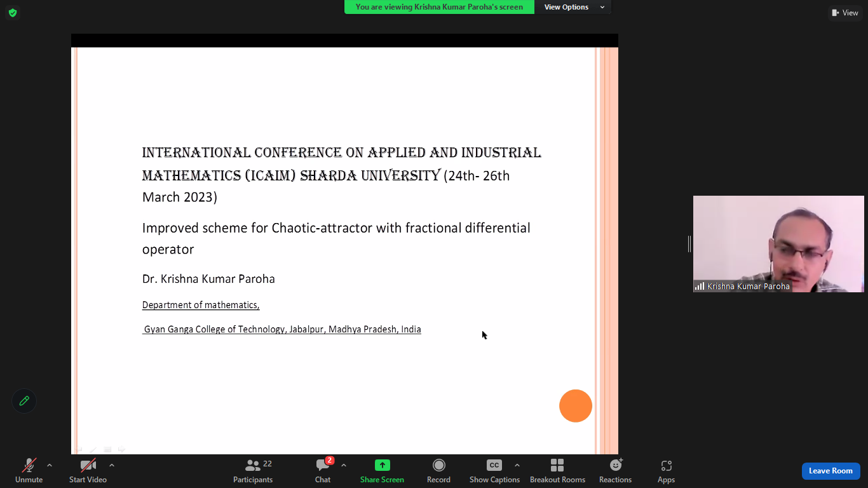Expand audio options arrow beside Unmute
868x488 pixels.
coord(50,465)
